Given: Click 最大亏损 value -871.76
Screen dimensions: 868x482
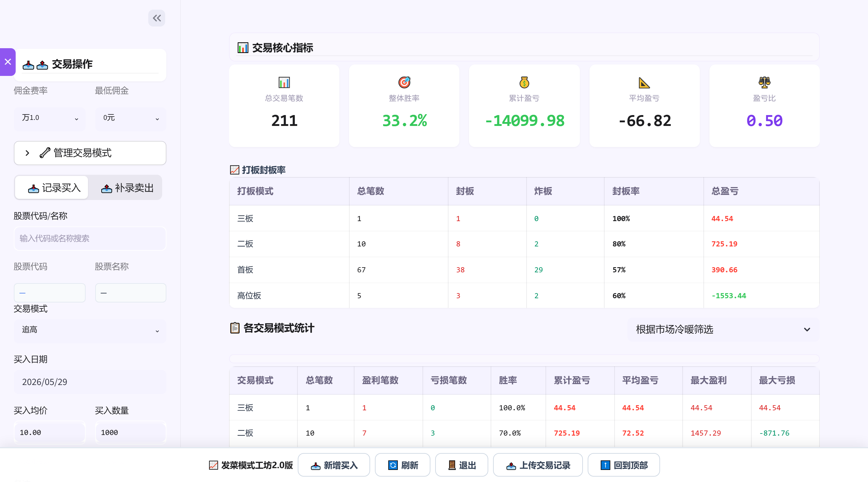Looking at the screenshot, I should [774, 433].
